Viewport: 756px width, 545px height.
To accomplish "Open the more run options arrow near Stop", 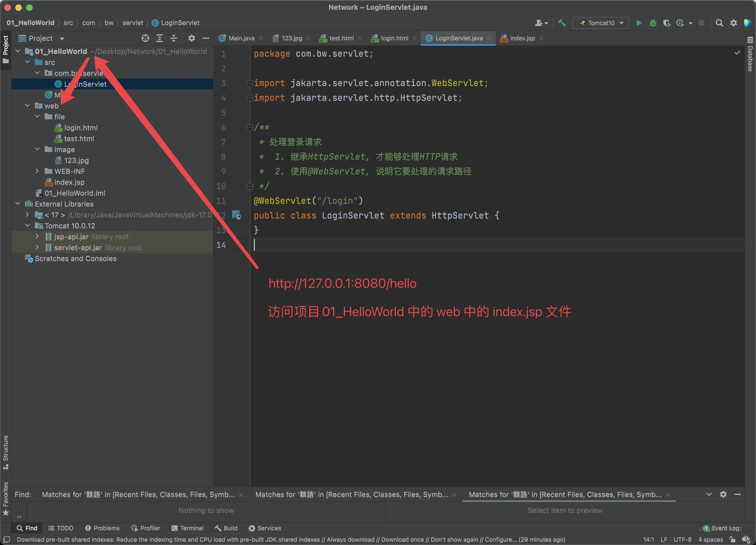I will pos(690,23).
